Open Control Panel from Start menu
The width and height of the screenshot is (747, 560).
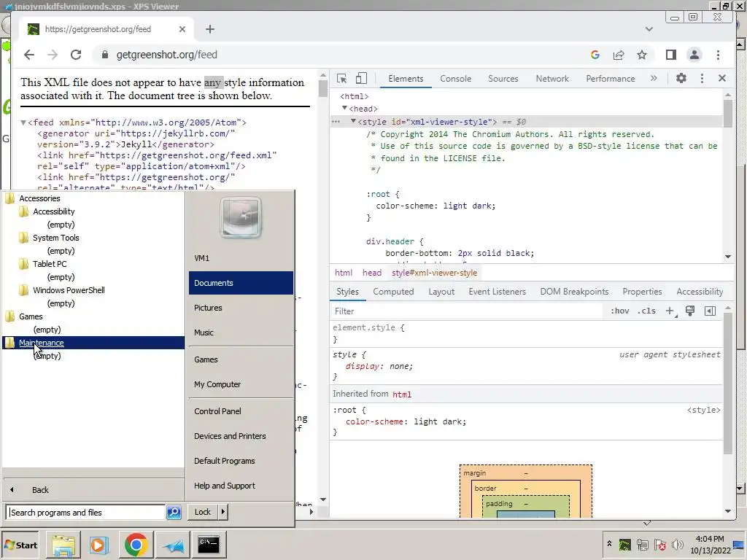click(217, 411)
